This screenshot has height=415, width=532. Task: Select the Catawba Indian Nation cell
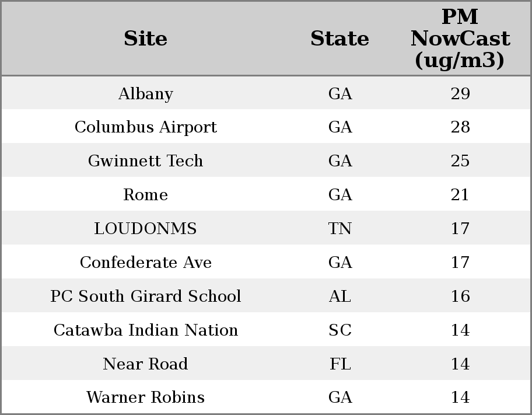[146, 330]
